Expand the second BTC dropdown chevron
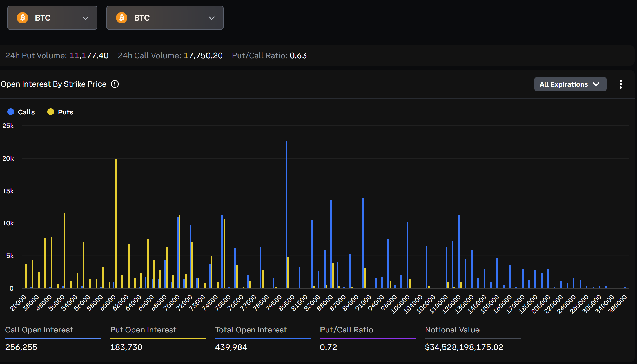 click(x=211, y=18)
